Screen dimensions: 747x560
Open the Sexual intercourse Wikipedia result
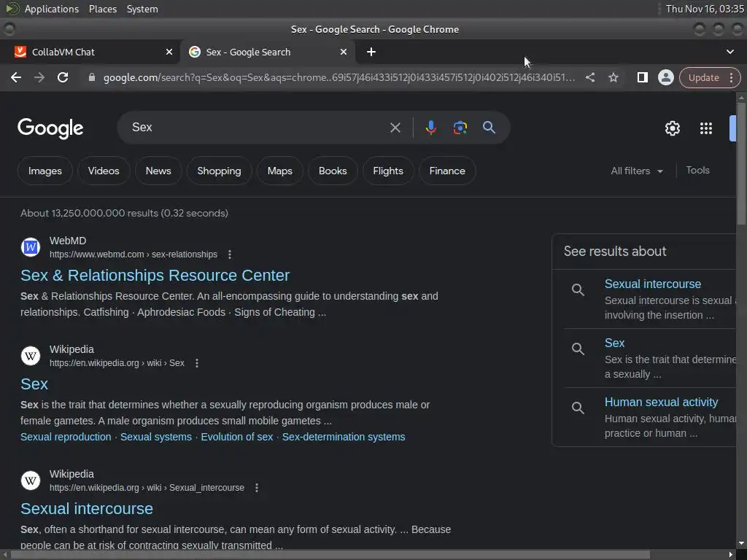pos(87,508)
